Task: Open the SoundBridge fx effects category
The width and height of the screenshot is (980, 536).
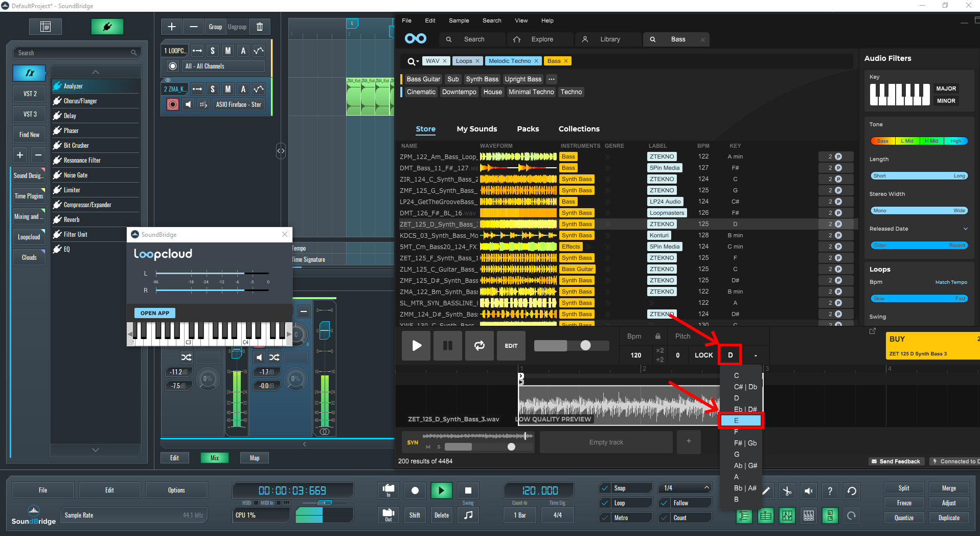Action: pos(29,73)
